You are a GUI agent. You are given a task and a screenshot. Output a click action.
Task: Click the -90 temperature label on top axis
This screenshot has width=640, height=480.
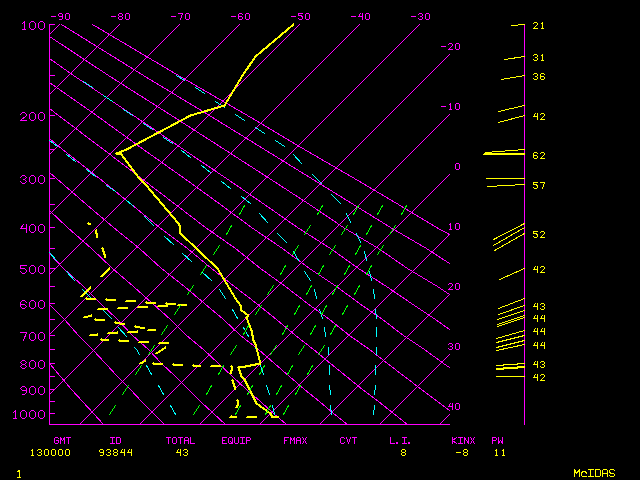(x=60, y=16)
